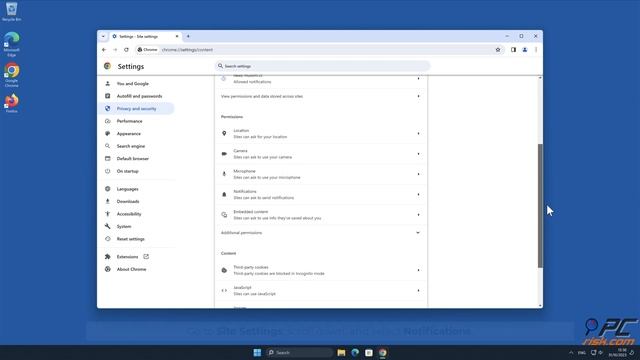
Task: Expand JavaScript row arrow
Action: [x=418, y=291]
